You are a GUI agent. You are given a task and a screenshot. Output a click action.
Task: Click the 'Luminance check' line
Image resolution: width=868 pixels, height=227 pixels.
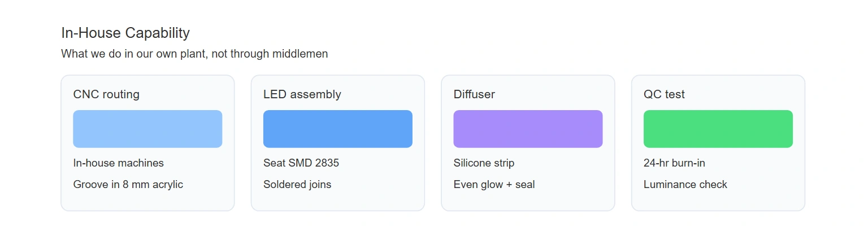685,185
